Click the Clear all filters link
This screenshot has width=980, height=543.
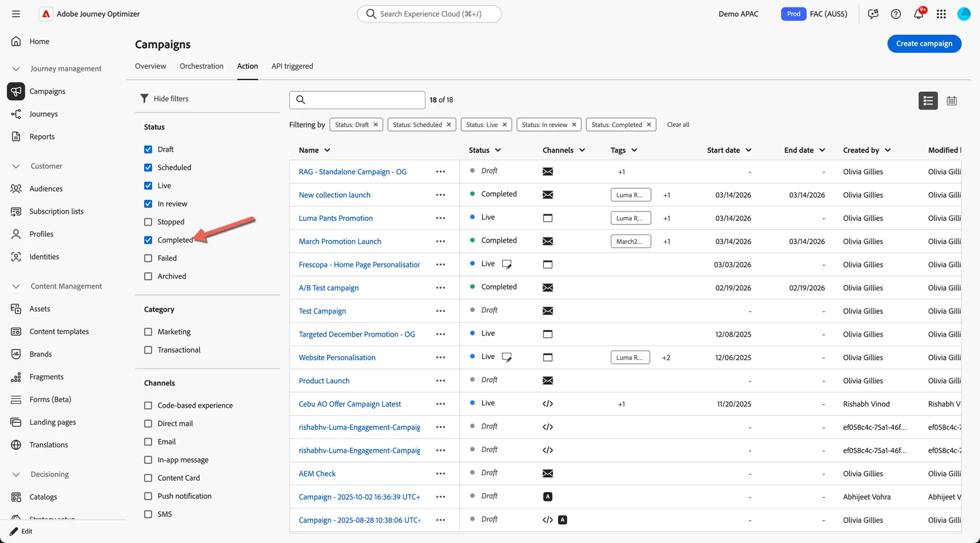point(678,125)
